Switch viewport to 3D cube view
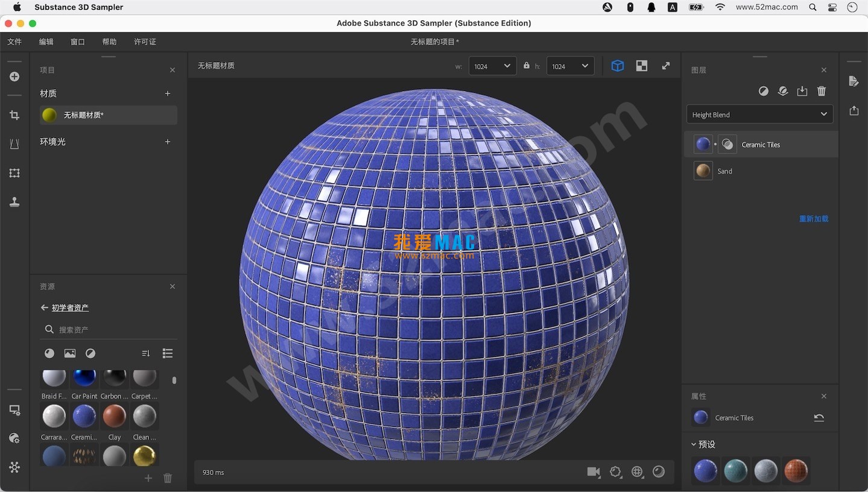Image resolution: width=868 pixels, height=492 pixels. coord(617,66)
